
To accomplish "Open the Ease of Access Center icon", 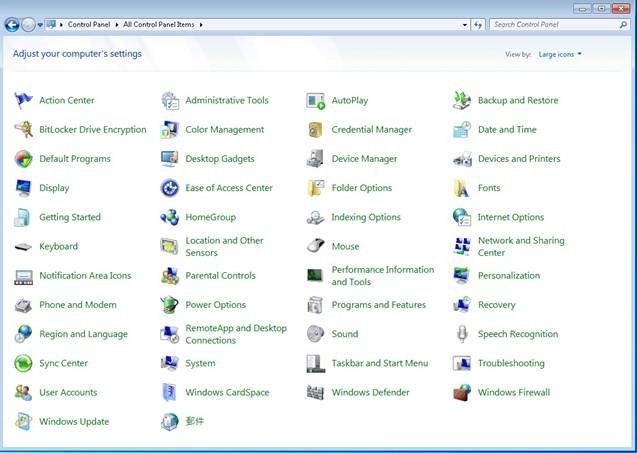I will tap(170, 188).
